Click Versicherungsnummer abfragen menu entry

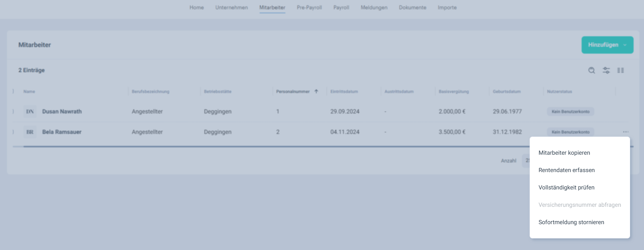pos(580,205)
